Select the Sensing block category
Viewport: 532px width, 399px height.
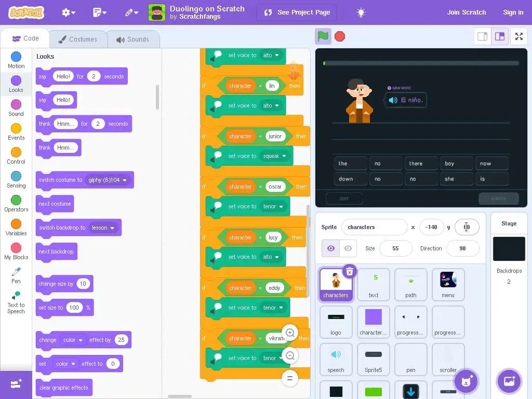[16, 180]
